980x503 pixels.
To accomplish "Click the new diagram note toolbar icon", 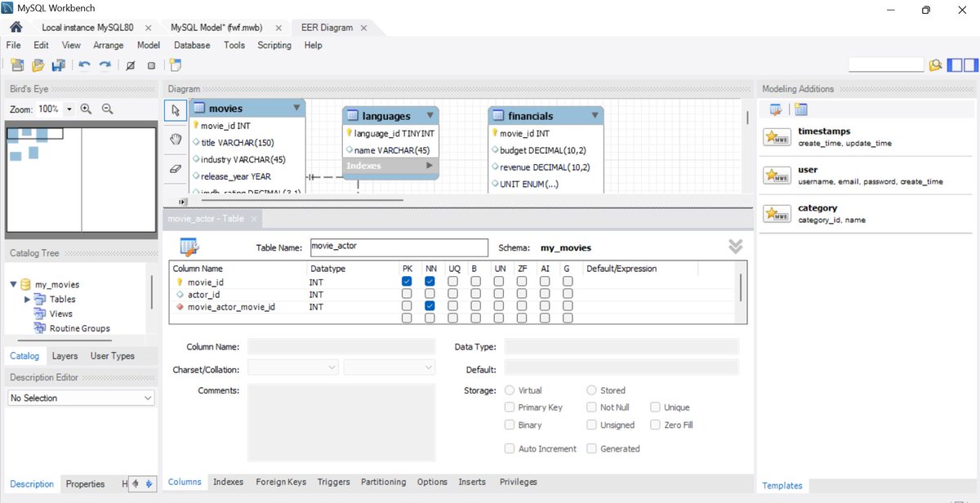I will click(176, 65).
